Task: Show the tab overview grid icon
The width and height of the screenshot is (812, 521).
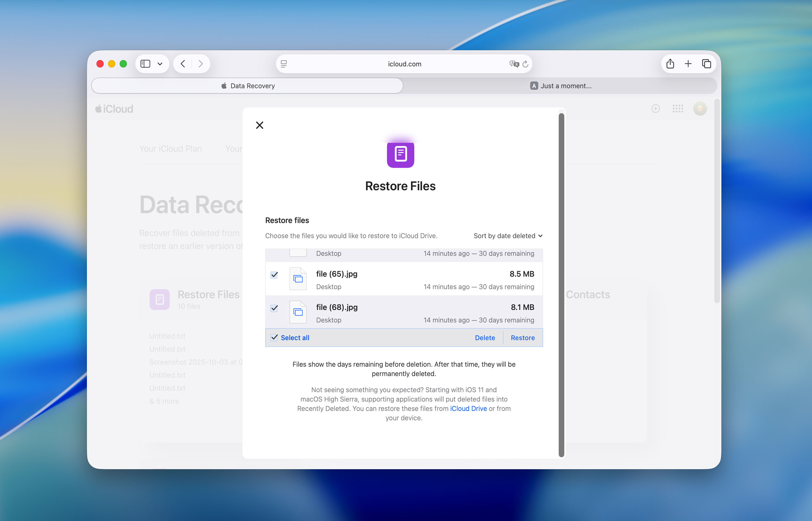Action: pyautogui.click(x=706, y=64)
